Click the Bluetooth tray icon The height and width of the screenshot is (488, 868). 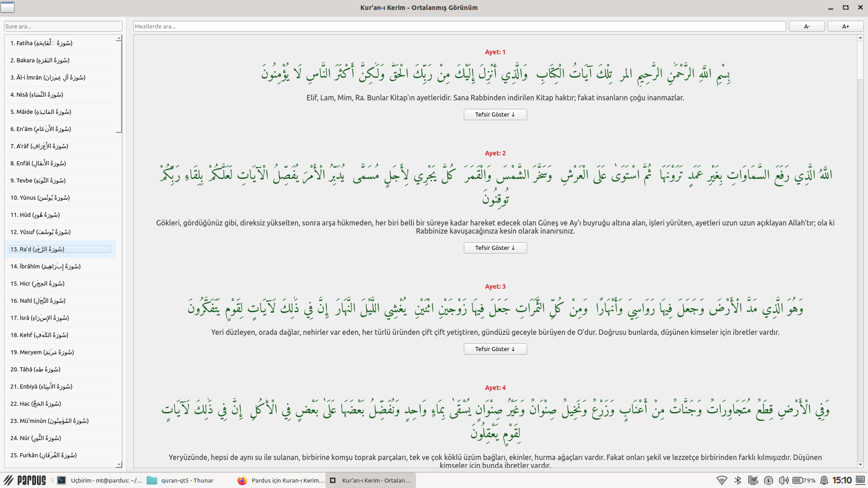point(738,480)
